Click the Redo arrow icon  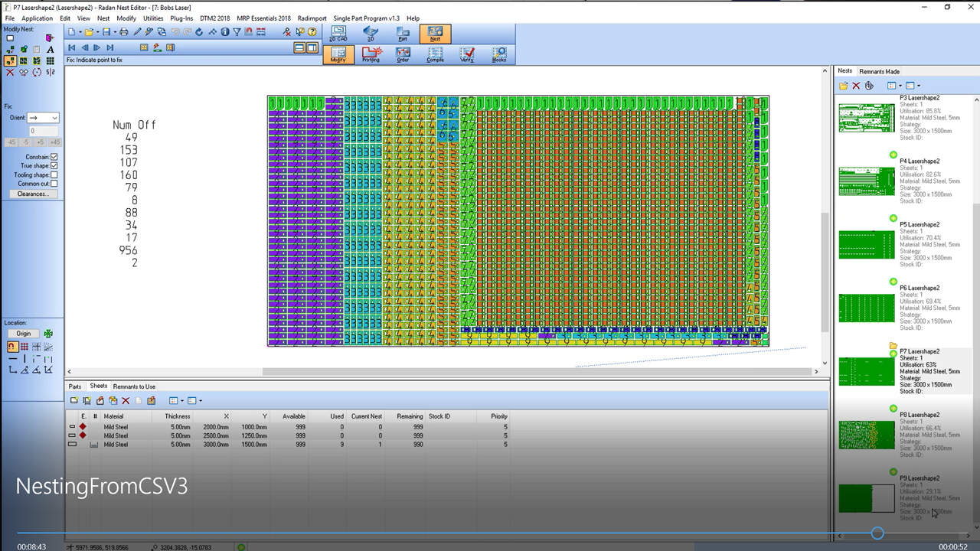coord(188,32)
